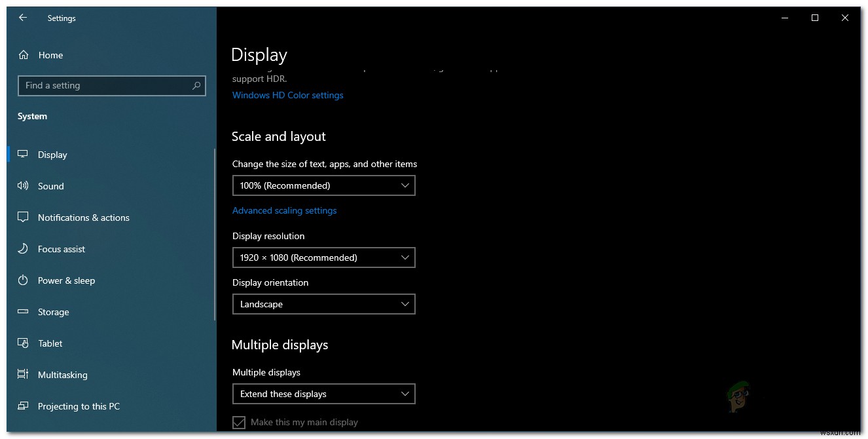Click the Multiple displays section heading
Image resolution: width=868 pixels, height=439 pixels.
click(x=280, y=345)
